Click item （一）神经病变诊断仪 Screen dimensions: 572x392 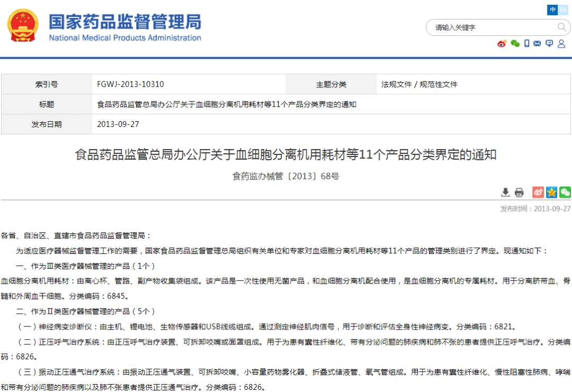point(266,327)
